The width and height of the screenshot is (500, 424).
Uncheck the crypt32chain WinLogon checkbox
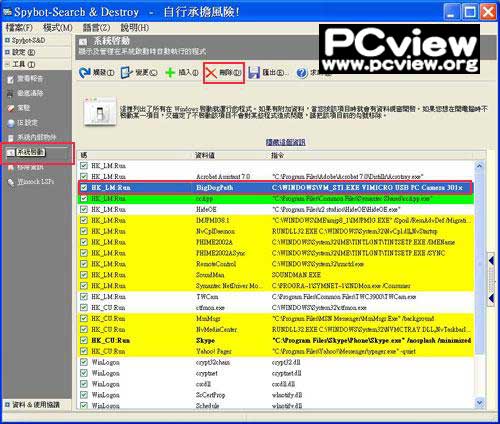84,362
